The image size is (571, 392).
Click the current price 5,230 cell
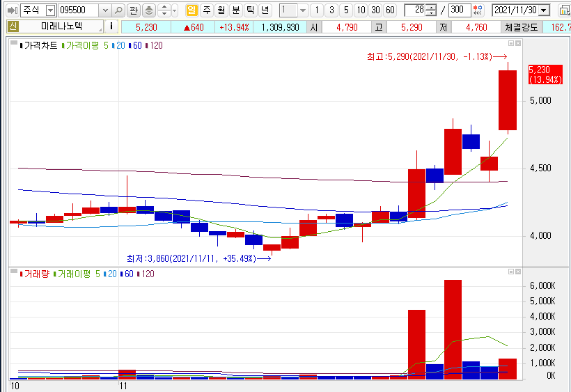146,27
